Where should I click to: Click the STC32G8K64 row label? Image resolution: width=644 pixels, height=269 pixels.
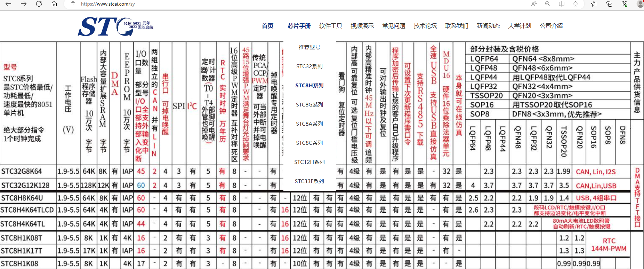(x=22, y=171)
